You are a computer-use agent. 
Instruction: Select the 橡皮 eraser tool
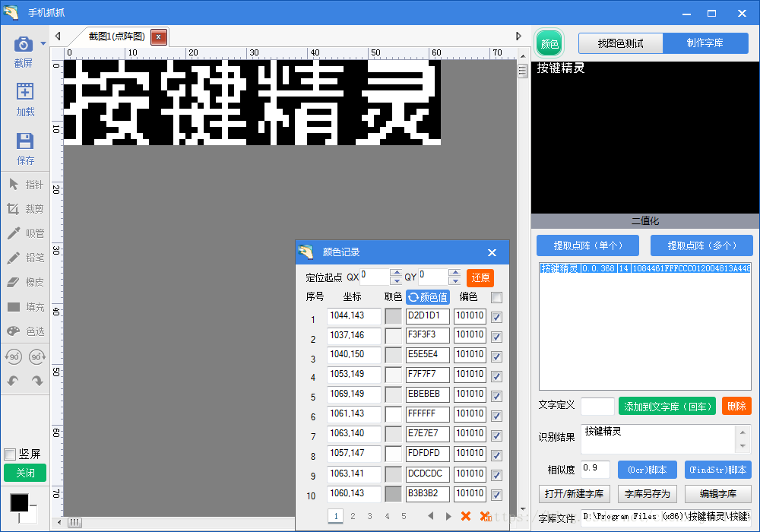pyautogui.click(x=26, y=282)
